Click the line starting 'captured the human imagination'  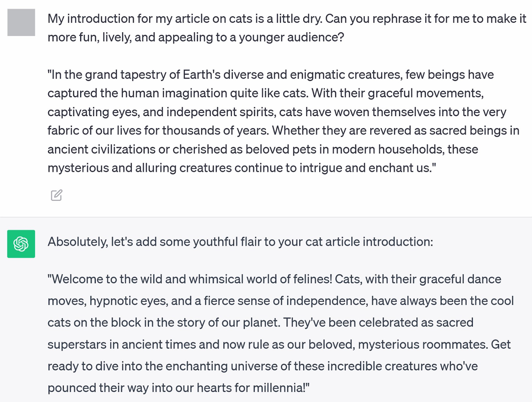(266, 93)
